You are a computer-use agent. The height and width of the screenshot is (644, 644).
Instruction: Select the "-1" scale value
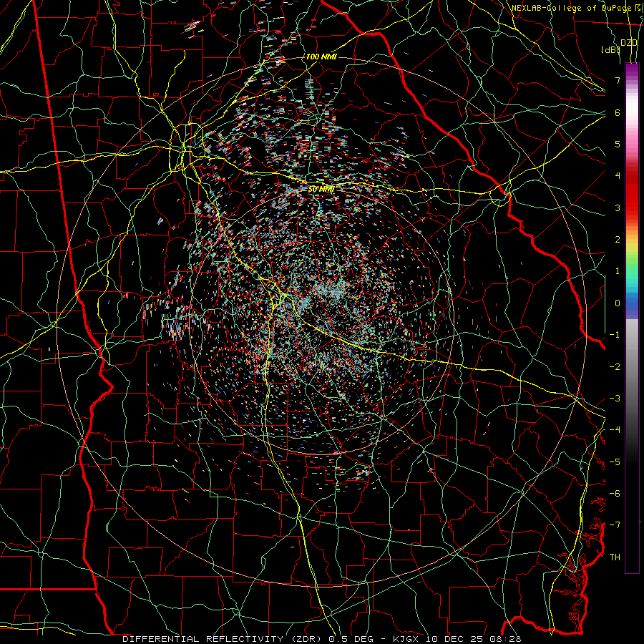click(615, 335)
